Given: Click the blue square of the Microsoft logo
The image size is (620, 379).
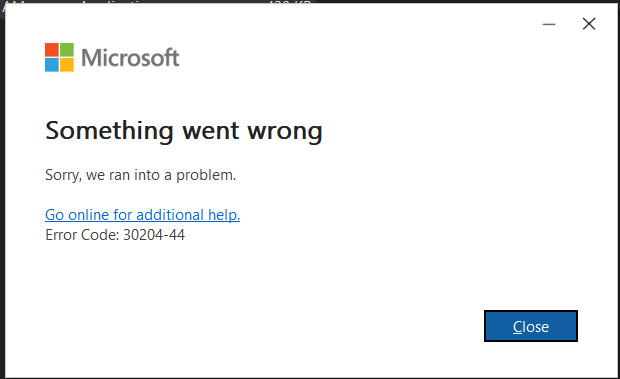Looking at the screenshot, I should (x=52, y=65).
